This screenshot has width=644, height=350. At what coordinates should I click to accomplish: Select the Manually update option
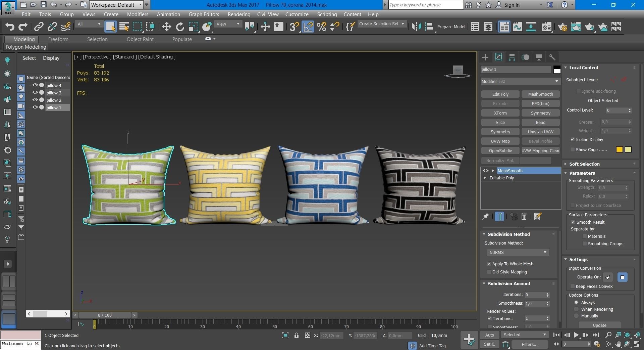576,316
